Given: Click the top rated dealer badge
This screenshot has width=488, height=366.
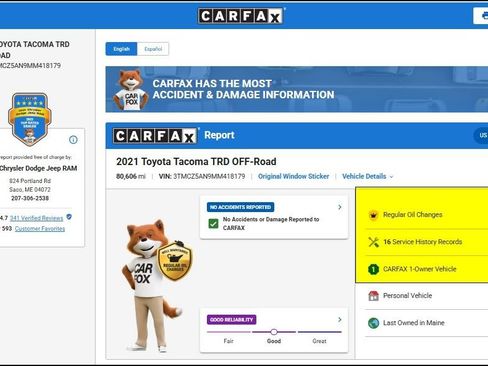Looking at the screenshot, I should pyautogui.click(x=29, y=119).
